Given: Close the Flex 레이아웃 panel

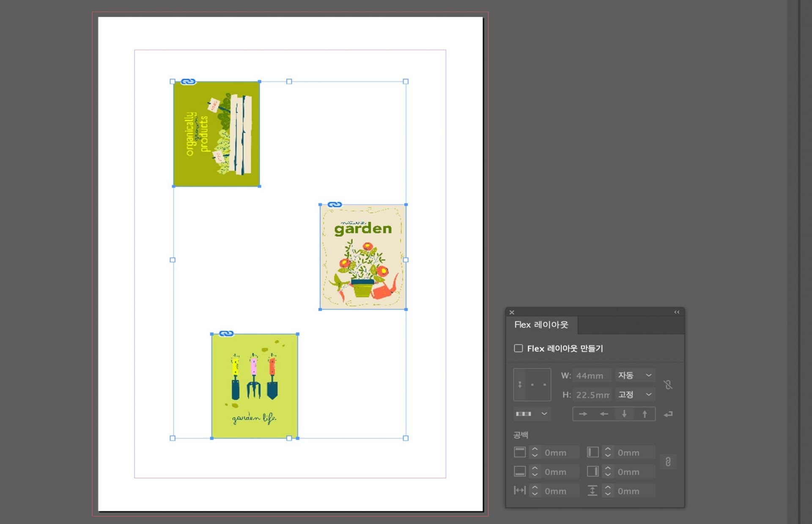Looking at the screenshot, I should tap(512, 312).
